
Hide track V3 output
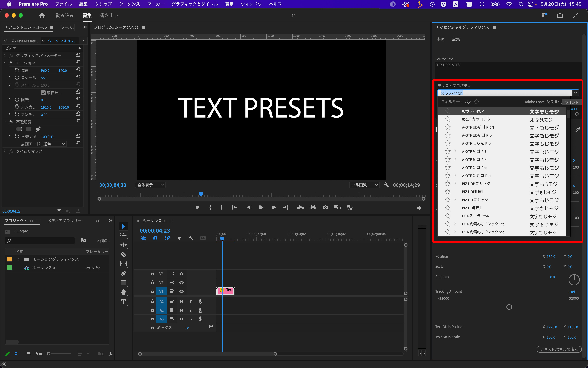click(x=181, y=274)
